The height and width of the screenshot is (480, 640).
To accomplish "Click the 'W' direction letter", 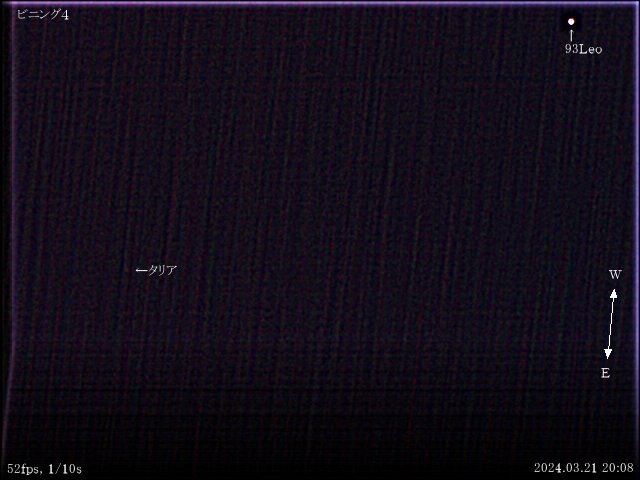I will coord(615,275).
